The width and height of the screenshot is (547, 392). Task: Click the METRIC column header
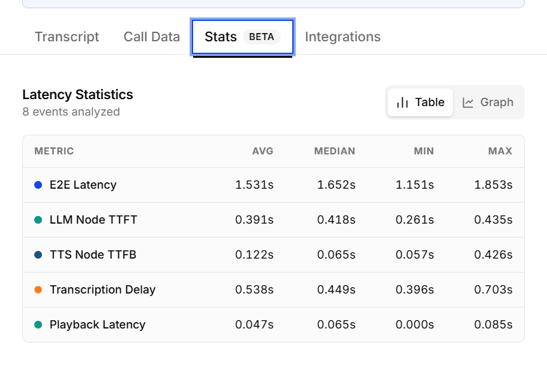click(x=54, y=151)
